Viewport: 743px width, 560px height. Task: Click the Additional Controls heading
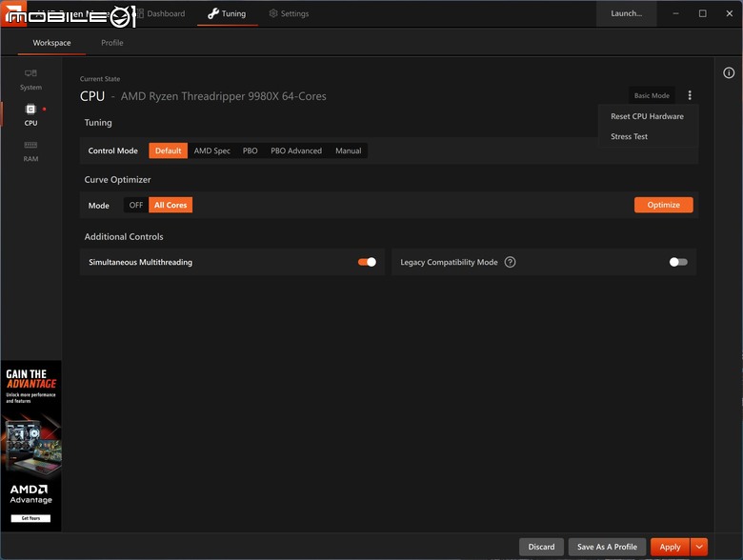[124, 237]
